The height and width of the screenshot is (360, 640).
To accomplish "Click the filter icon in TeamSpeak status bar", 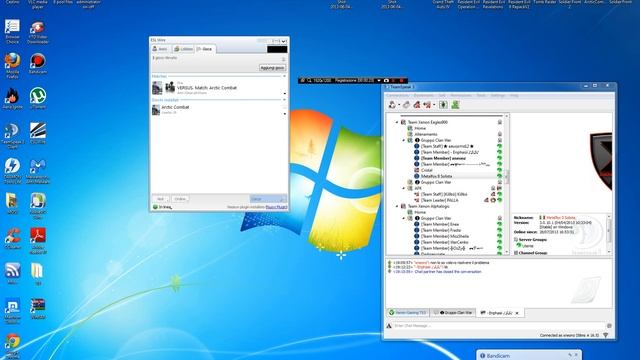I will coord(606,335).
